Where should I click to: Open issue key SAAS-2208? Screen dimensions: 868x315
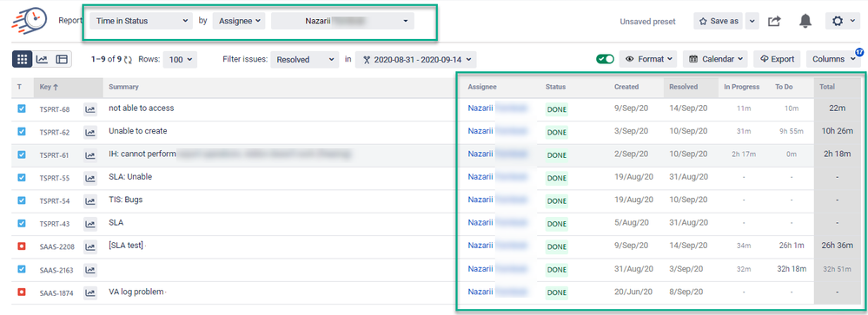coord(57,246)
